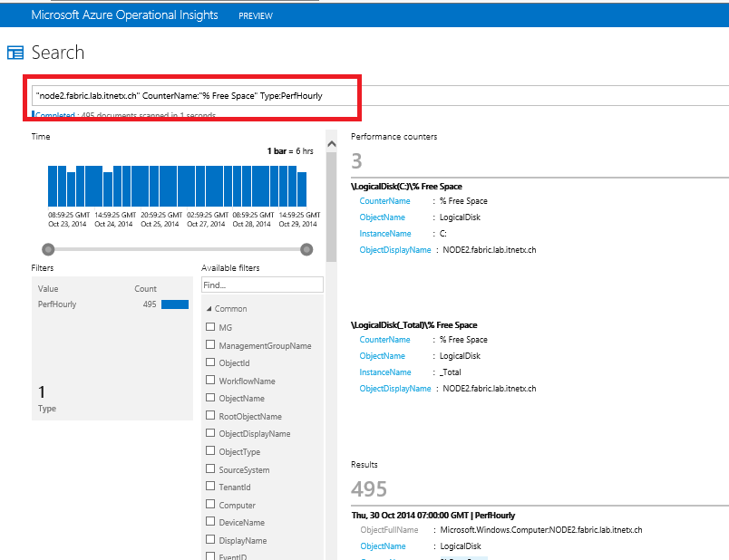Click ObjectDisplayName link under LogicalDisk(_Total)

tap(395, 388)
